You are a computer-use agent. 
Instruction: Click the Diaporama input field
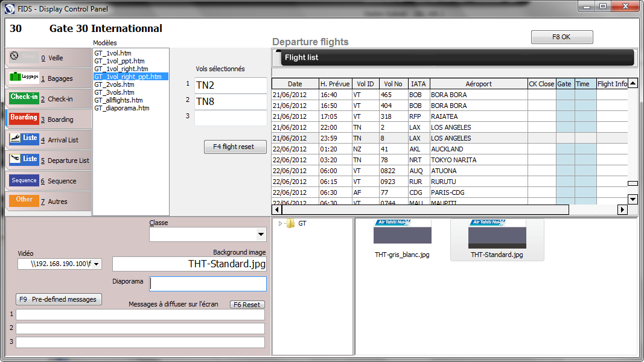pyautogui.click(x=208, y=284)
